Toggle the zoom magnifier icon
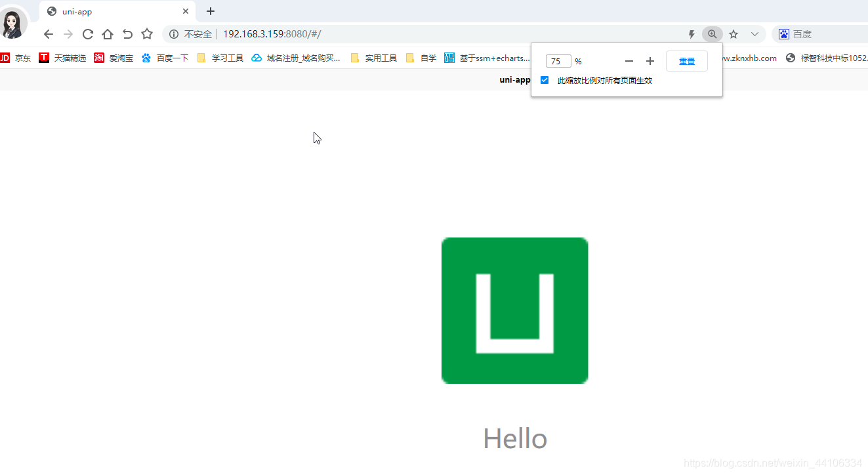868x475 pixels. [x=712, y=34]
